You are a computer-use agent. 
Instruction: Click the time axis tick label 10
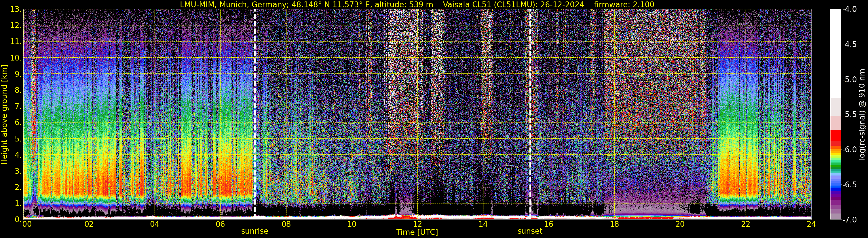point(352,224)
